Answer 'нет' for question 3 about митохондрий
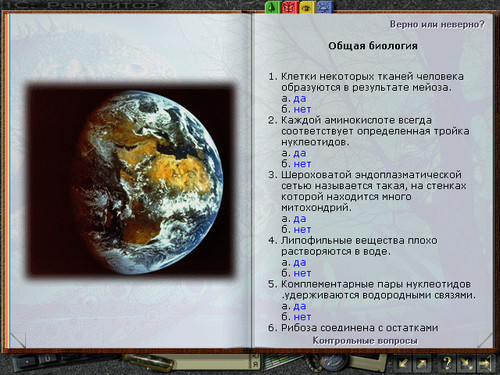The height and width of the screenshot is (375, 500). 302,230
